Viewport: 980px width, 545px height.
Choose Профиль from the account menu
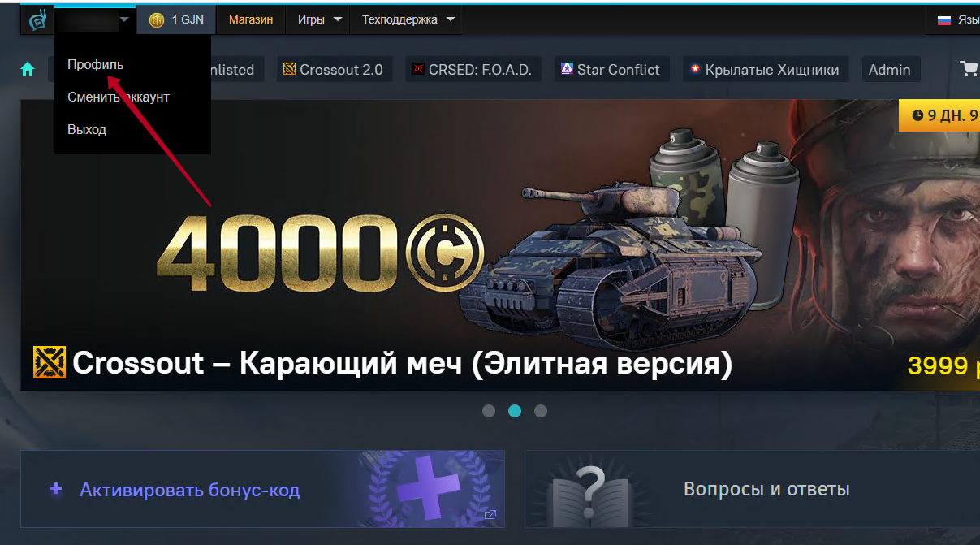(x=96, y=64)
